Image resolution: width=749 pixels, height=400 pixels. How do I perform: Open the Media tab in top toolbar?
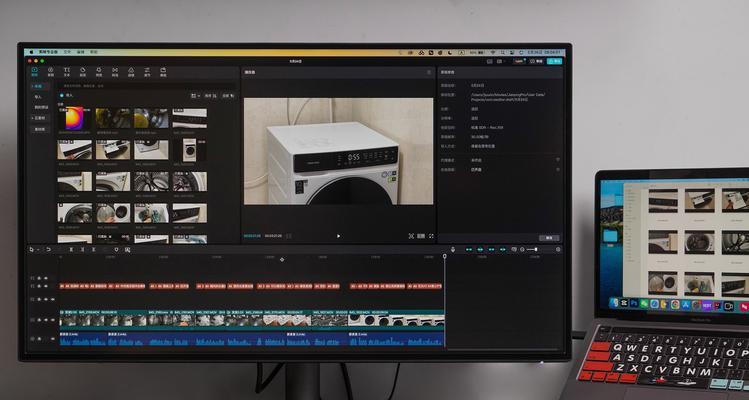(34, 72)
